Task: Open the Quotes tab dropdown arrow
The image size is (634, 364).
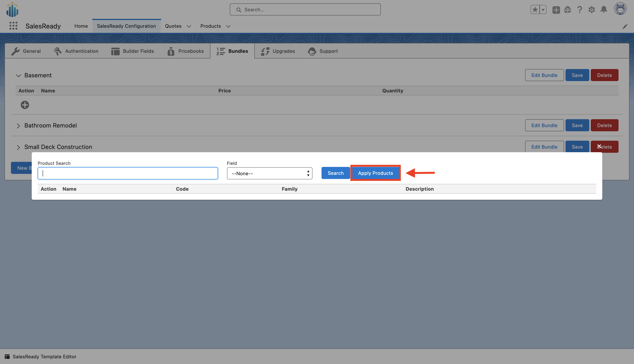Action: pos(189,26)
